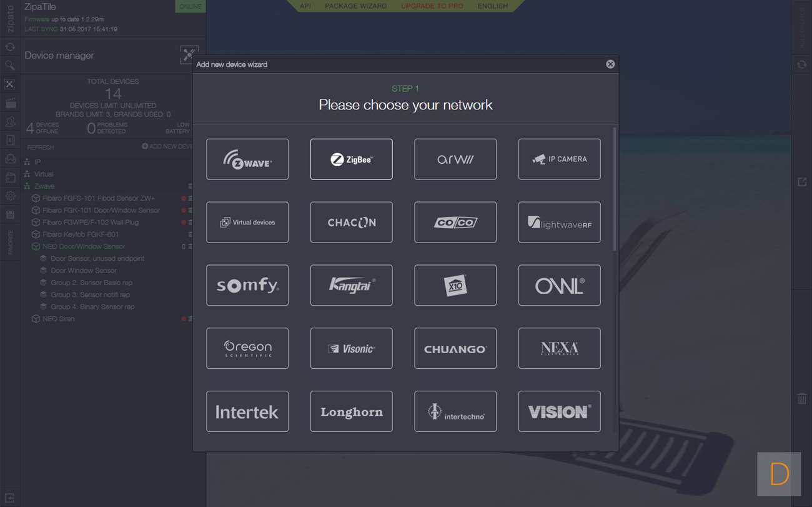Select the NEO Siren device
This screenshot has height=507, width=812.
coord(59,319)
